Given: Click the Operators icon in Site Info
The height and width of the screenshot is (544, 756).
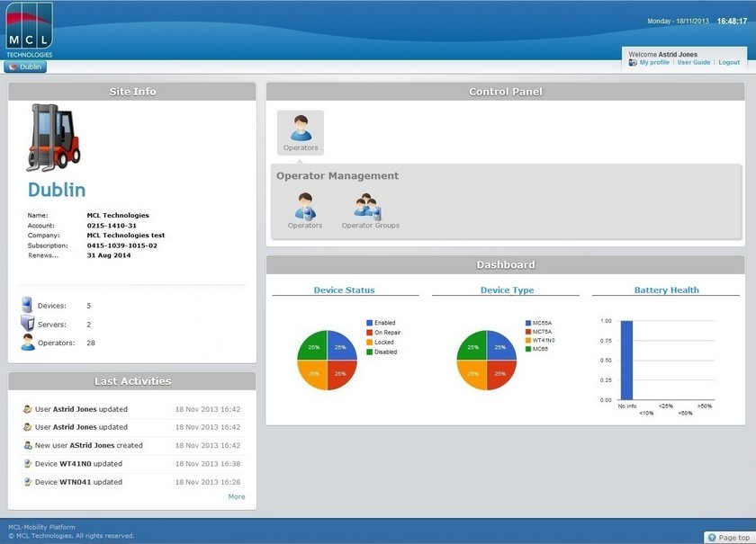Looking at the screenshot, I should click(x=28, y=342).
